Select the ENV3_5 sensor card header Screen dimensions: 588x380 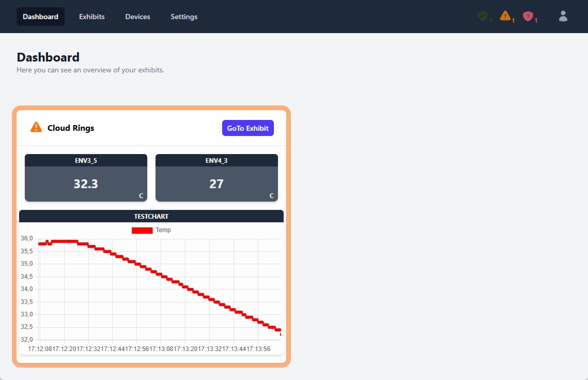point(86,161)
